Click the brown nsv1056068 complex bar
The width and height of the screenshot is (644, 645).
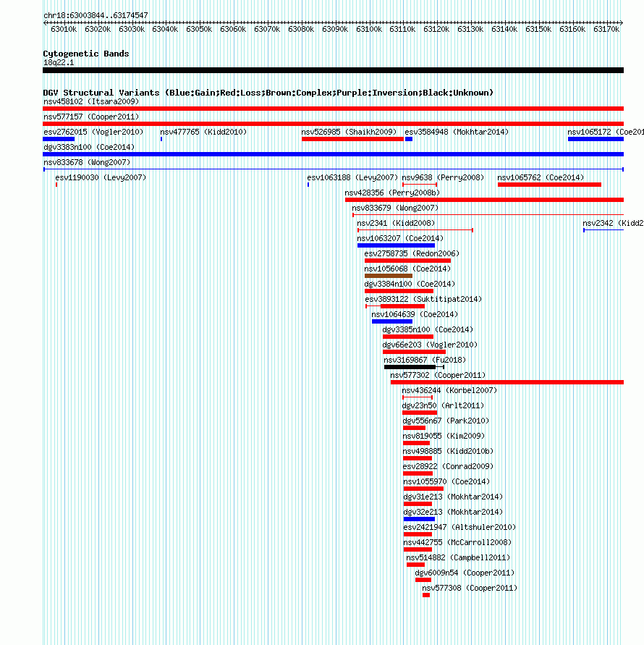pos(389,276)
